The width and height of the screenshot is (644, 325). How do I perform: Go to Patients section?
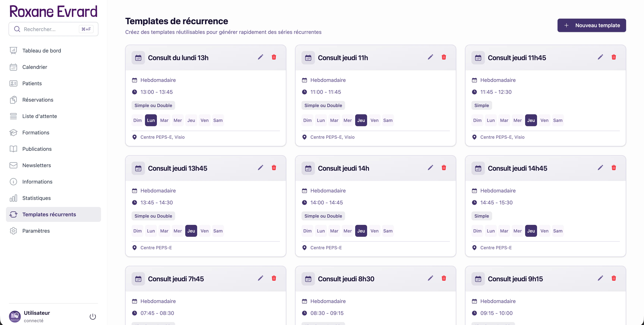(x=32, y=83)
